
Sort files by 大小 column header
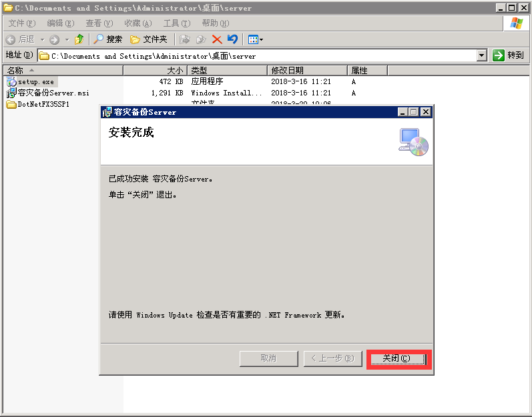(x=155, y=70)
